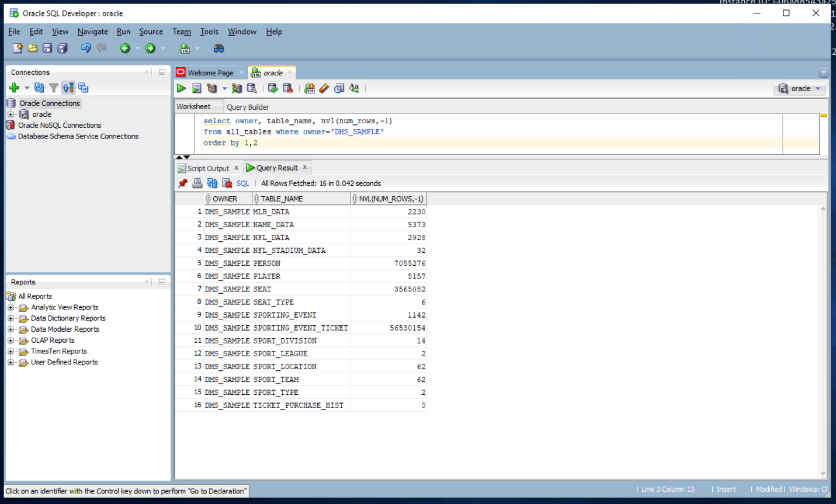
Task: Pin the Query Result with pushpin icon
Action: (x=182, y=183)
